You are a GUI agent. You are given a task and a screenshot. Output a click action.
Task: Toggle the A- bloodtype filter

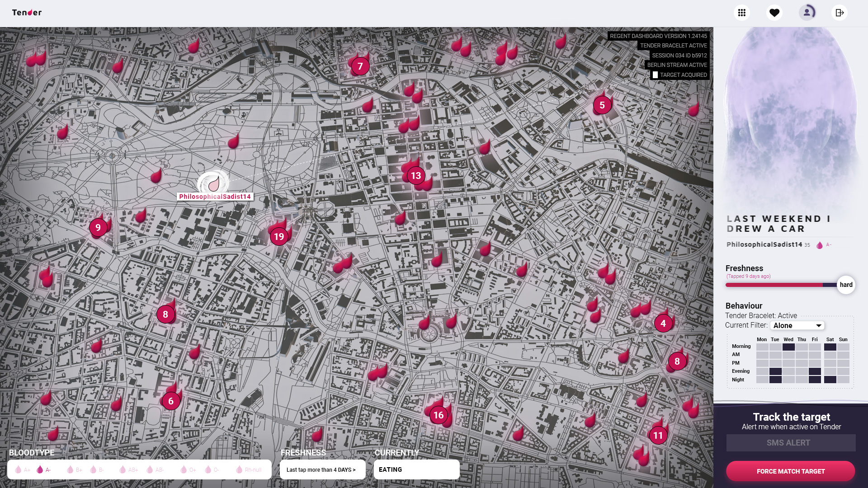(44, 470)
